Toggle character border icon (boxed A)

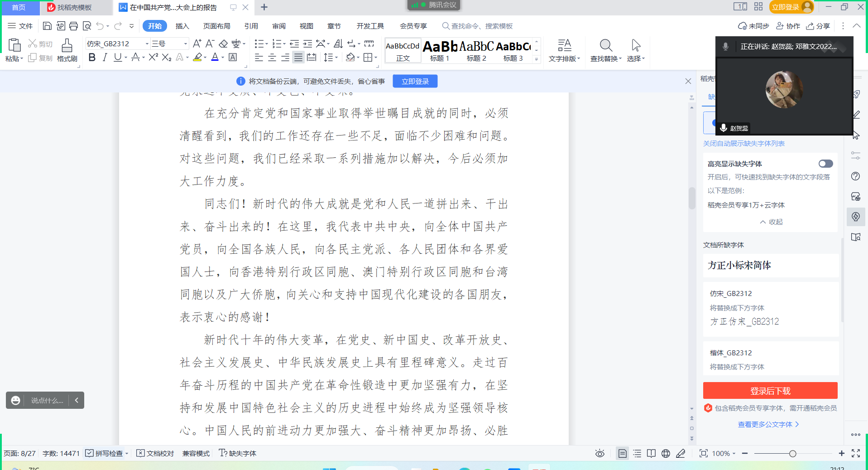click(x=233, y=57)
